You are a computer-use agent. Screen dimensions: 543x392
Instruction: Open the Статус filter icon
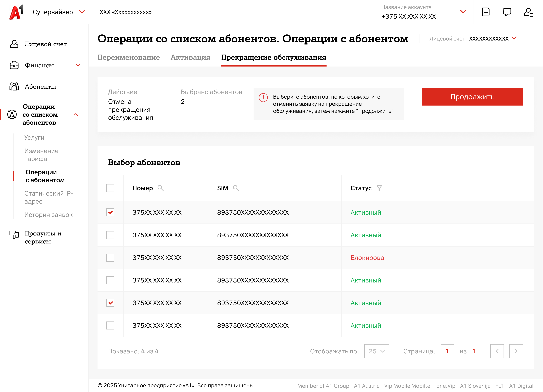[379, 188]
